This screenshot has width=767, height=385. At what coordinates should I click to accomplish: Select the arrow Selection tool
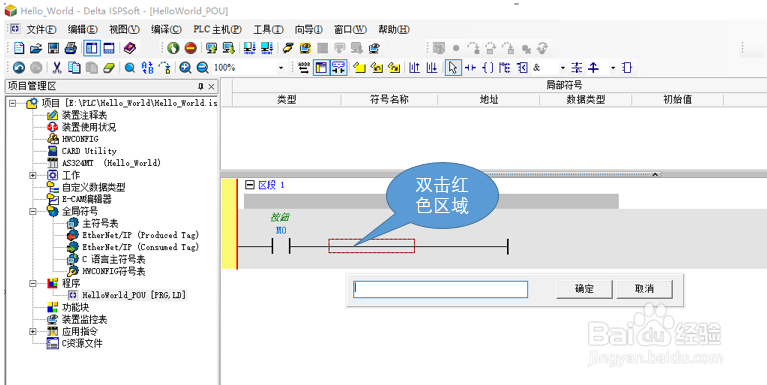[x=453, y=68]
